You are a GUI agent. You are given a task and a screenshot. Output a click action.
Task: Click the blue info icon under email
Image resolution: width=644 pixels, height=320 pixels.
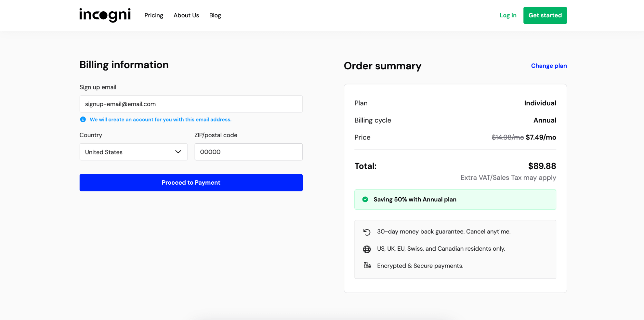[83, 120]
